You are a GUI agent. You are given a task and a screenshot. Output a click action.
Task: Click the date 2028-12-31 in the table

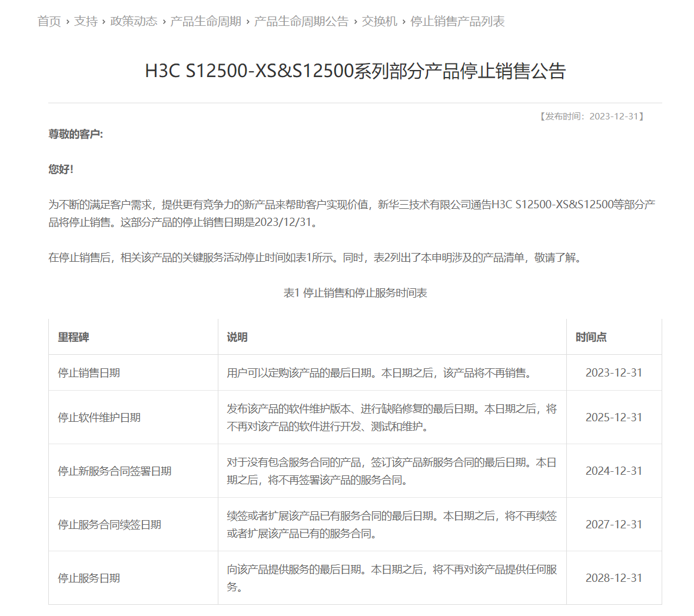(614, 578)
